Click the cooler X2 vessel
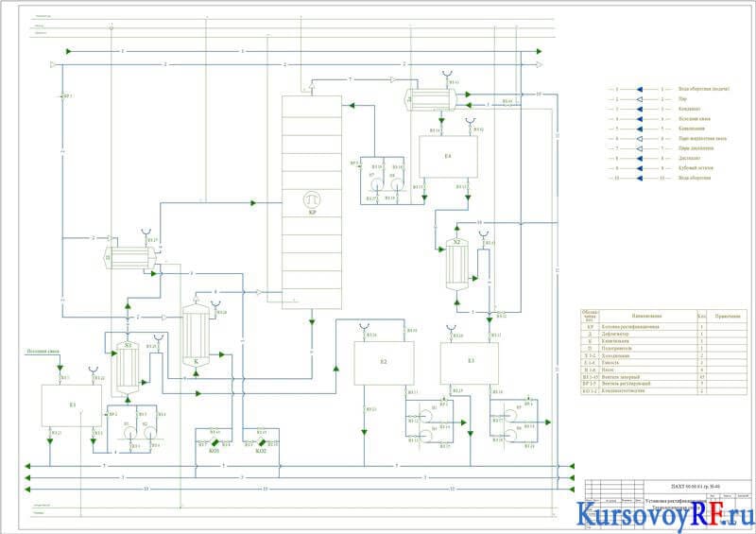 click(x=457, y=265)
